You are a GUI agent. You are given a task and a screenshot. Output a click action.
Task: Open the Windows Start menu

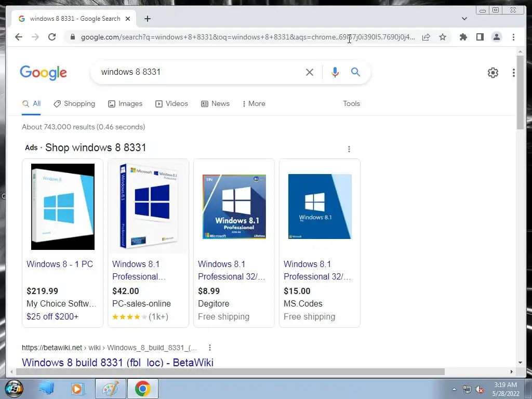pos(14,389)
